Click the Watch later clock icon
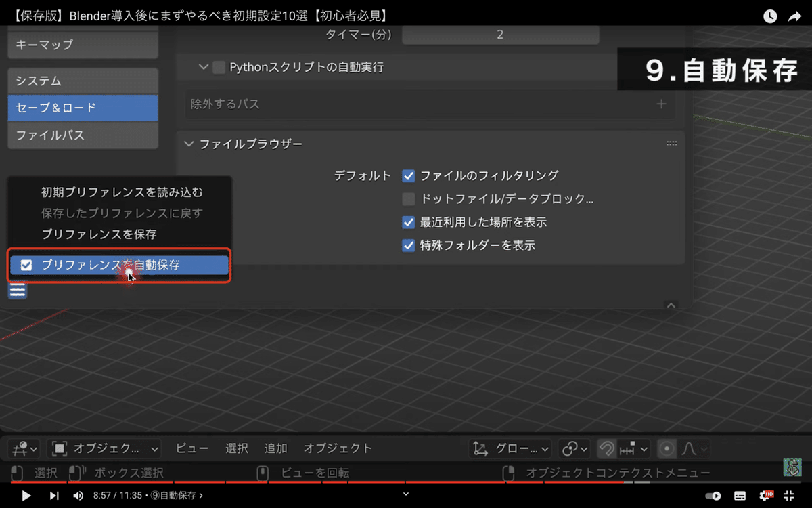Viewport: 812px width, 508px height. point(770,16)
